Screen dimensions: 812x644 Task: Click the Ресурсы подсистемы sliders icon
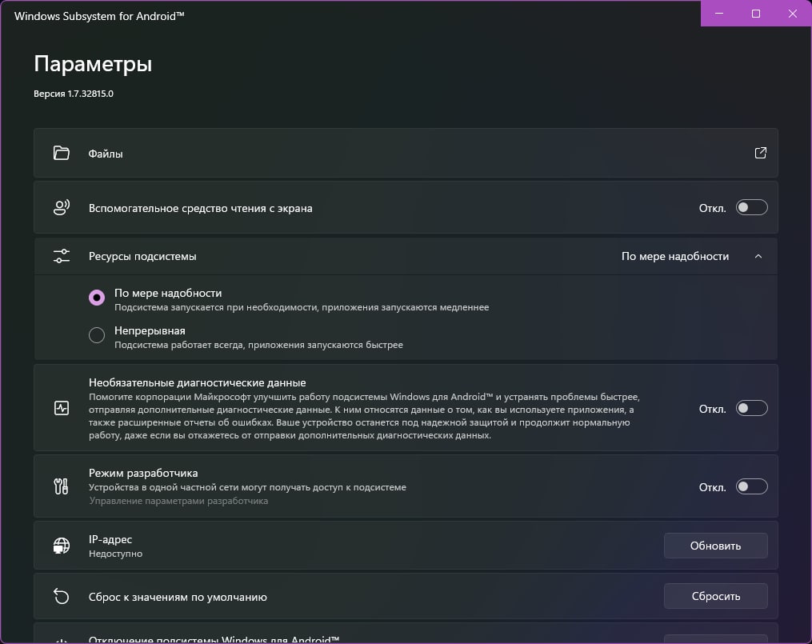click(62, 256)
